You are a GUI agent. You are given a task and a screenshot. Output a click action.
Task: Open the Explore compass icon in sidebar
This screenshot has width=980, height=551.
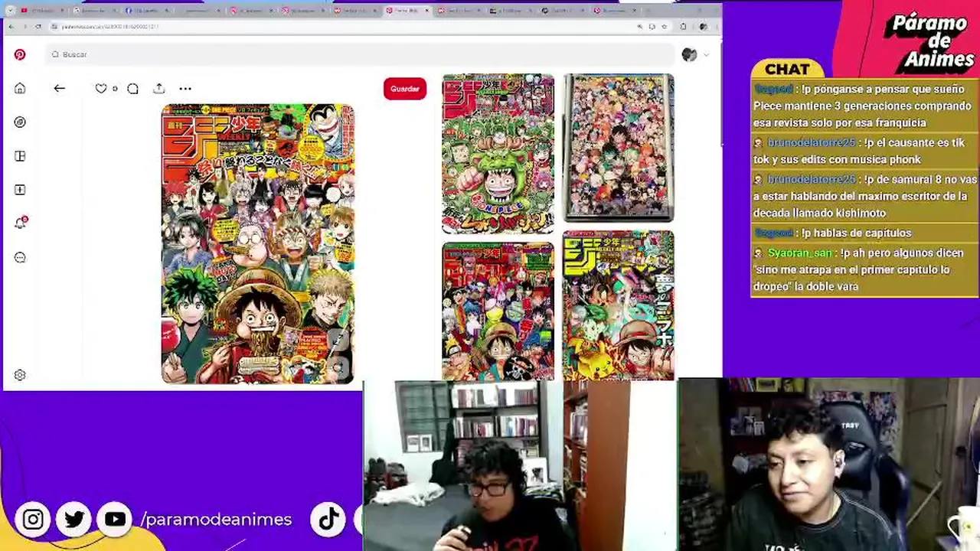(x=20, y=122)
